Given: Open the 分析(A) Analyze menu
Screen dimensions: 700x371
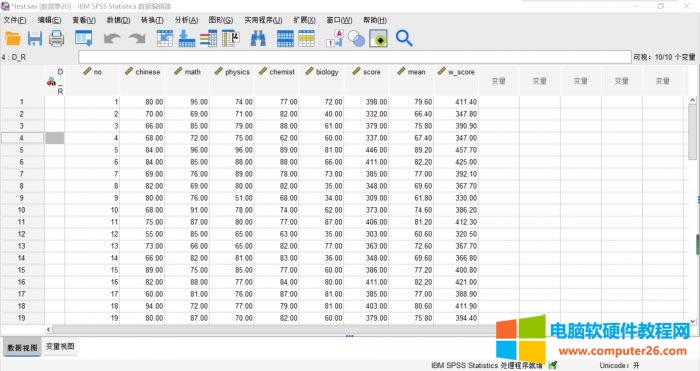Looking at the screenshot, I should tap(186, 20).
